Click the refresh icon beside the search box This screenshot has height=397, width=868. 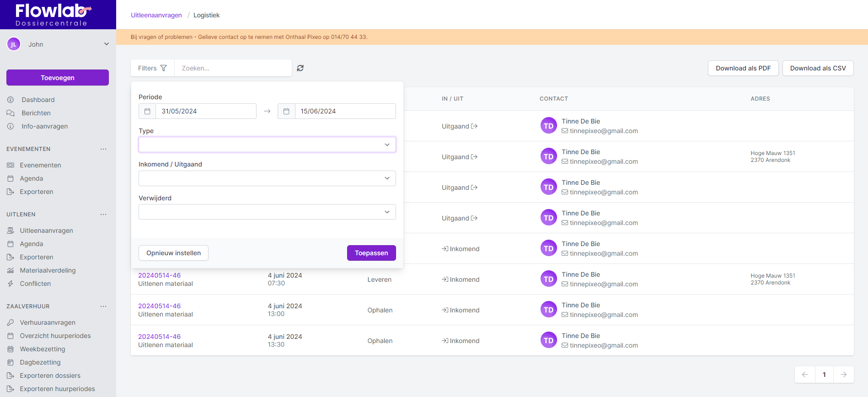pyautogui.click(x=300, y=68)
